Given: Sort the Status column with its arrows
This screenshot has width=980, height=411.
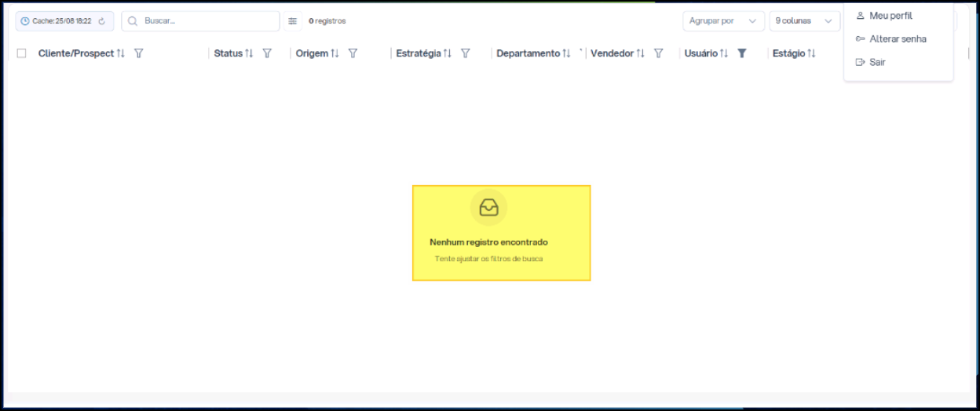Looking at the screenshot, I should (x=249, y=53).
